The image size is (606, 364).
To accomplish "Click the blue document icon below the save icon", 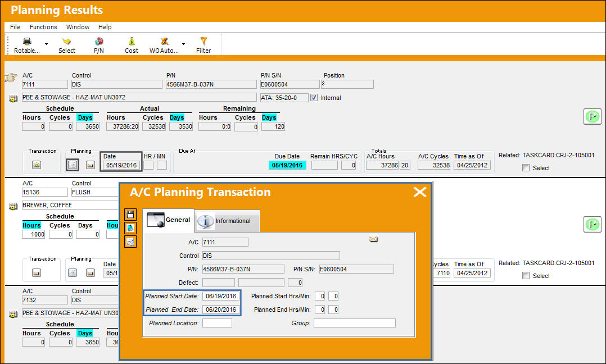I will pyautogui.click(x=130, y=228).
